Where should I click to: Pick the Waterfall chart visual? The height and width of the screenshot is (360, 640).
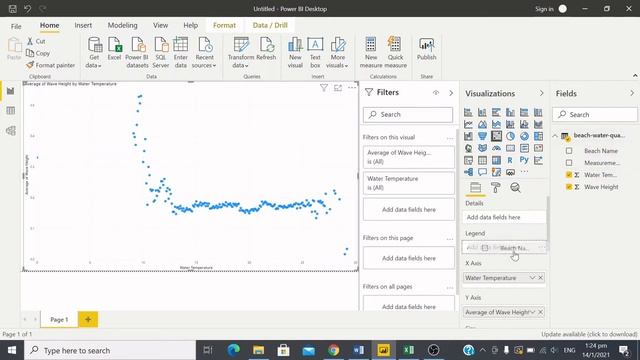(468, 136)
